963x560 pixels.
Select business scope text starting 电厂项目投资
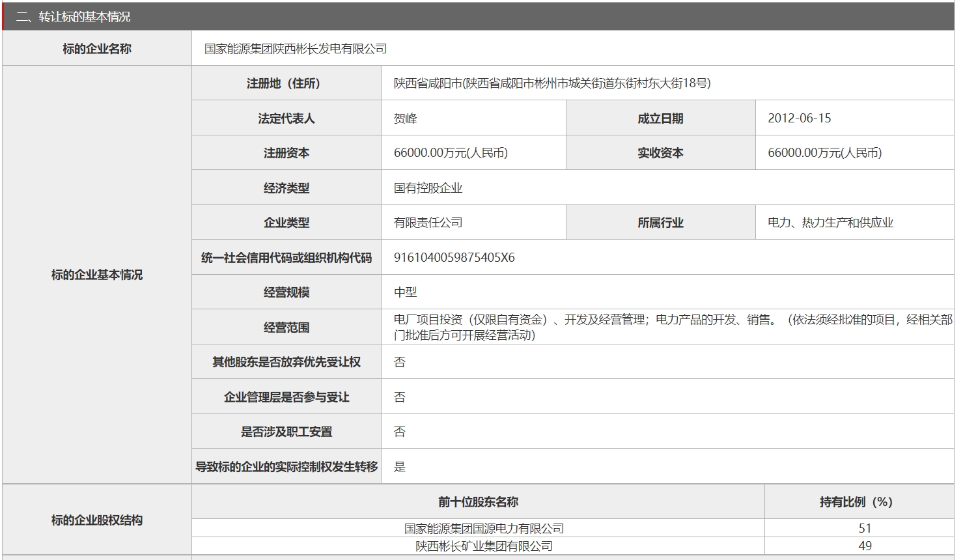pos(673,327)
